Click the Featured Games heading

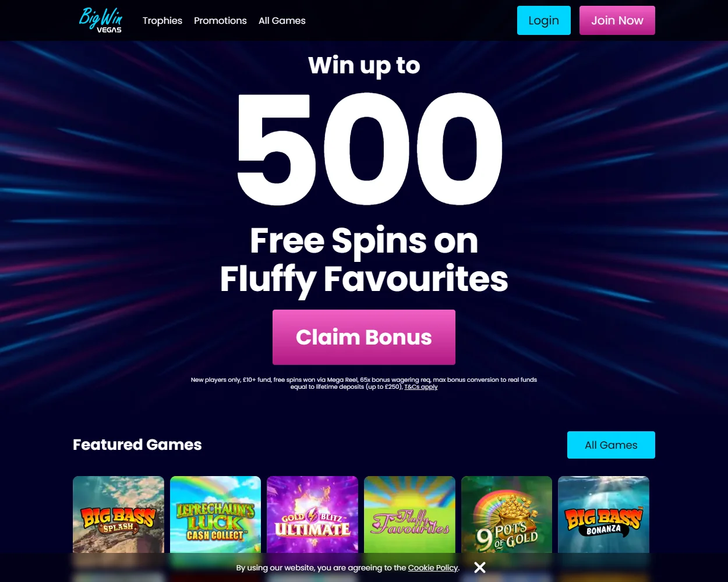click(137, 445)
